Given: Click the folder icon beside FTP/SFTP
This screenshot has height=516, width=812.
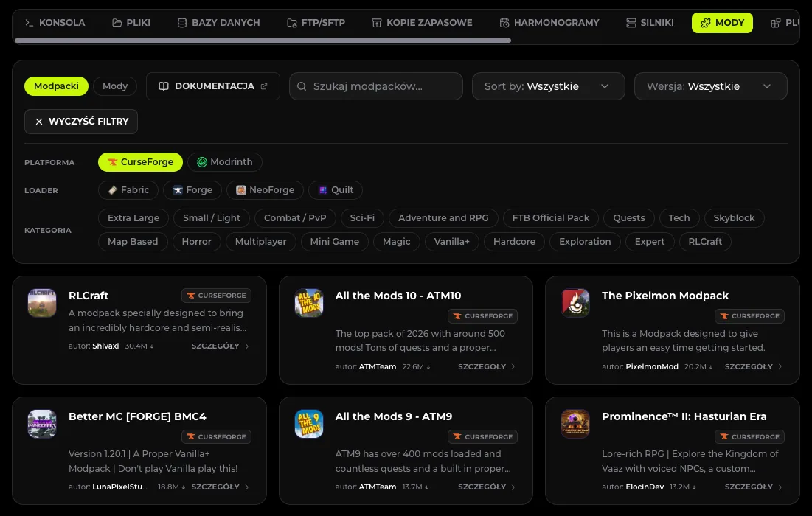Looking at the screenshot, I should click(291, 23).
